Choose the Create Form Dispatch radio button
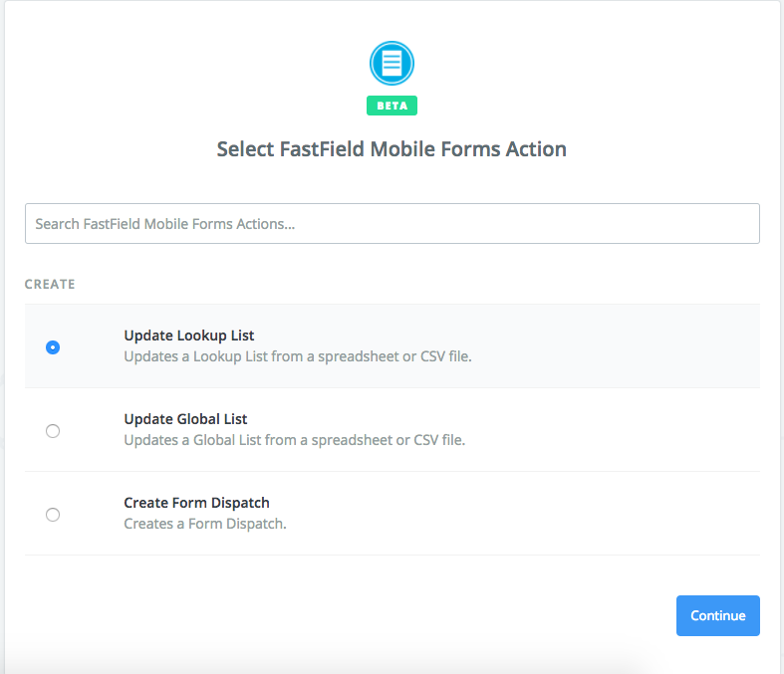The image size is (784, 674). (x=53, y=515)
